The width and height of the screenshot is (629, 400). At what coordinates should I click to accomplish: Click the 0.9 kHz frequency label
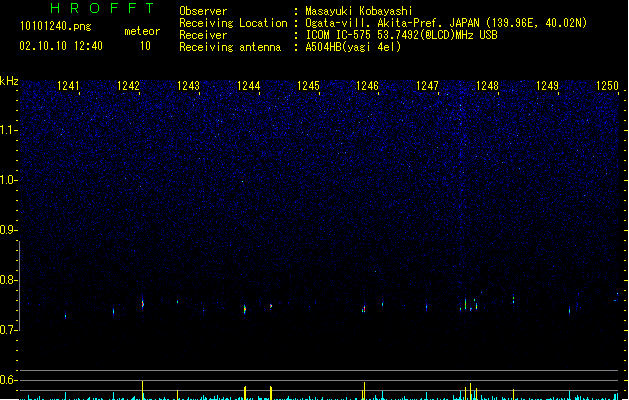(8, 230)
